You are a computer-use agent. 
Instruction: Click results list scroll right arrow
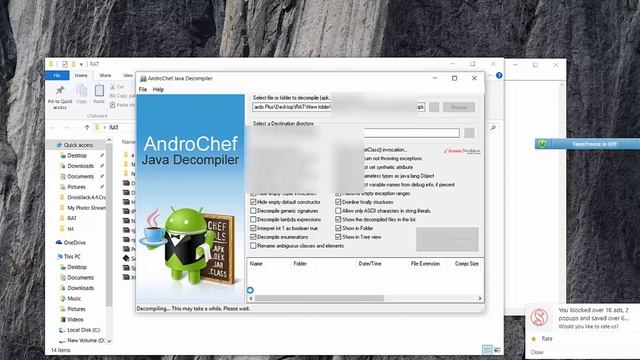(x=480, y=299)
